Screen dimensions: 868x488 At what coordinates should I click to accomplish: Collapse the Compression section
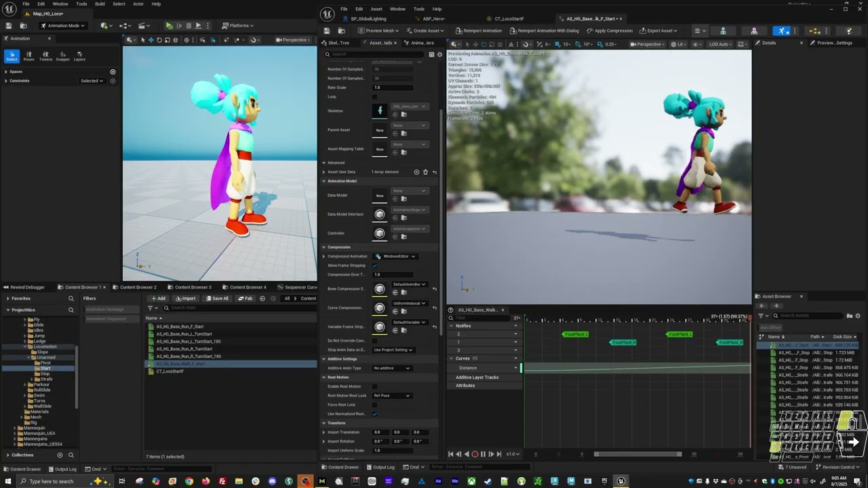[x=324, y=247]
